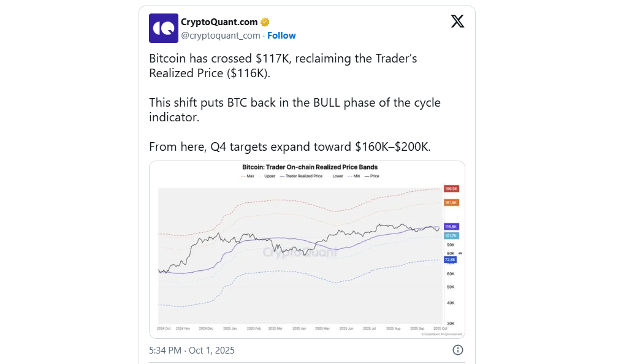
Task: Click the @cryptoquant_com handle
Action: coord(221,36)
